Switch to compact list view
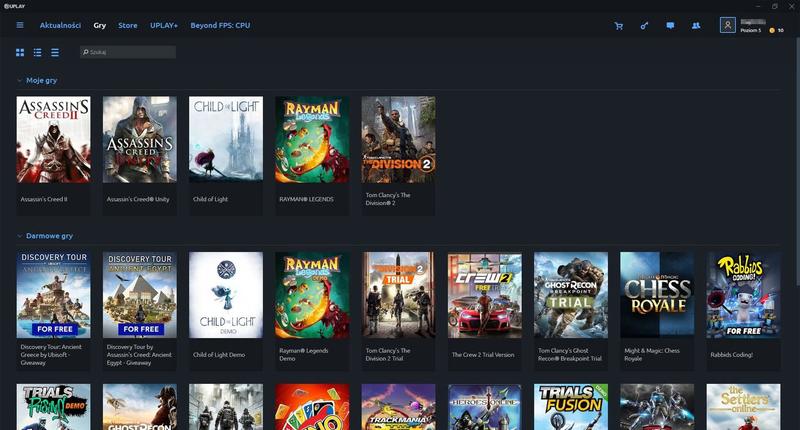The width and height of the screenshot is (800, 430). click(x=55, y=52)
